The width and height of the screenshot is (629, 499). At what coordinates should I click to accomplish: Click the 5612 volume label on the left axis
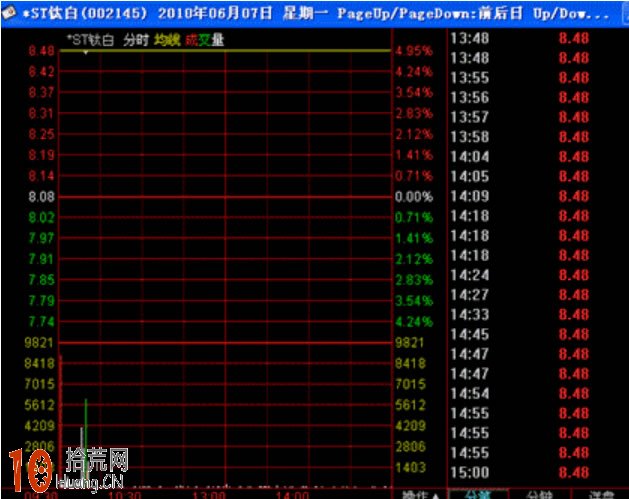point(39,405)
